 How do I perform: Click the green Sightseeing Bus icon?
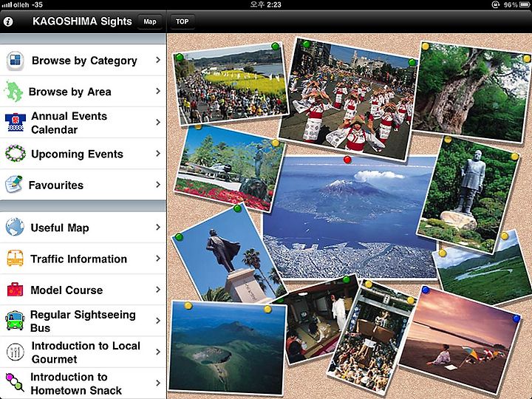tap(15, 321)
